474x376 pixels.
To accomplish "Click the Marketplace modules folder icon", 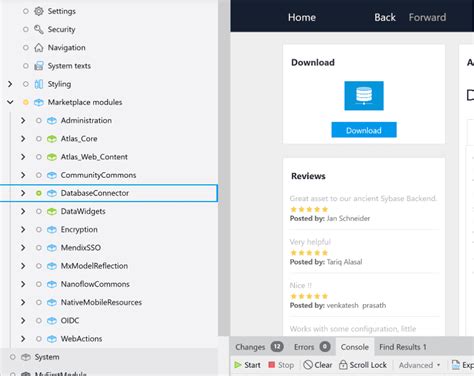I will click(39, 102).
